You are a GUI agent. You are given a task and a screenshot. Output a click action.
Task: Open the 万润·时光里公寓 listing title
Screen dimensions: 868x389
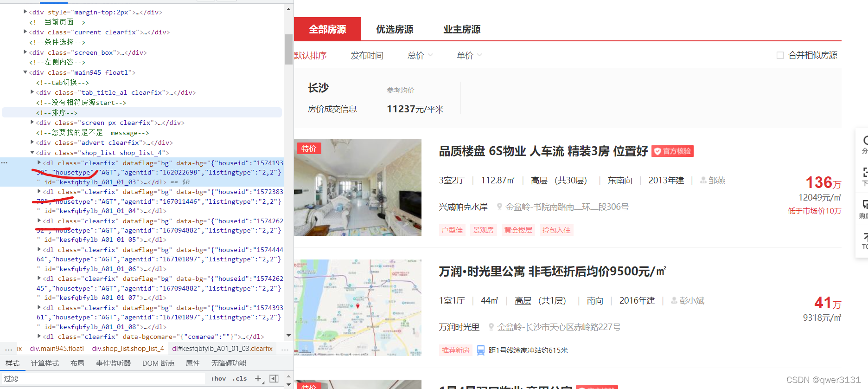(552, 272)
